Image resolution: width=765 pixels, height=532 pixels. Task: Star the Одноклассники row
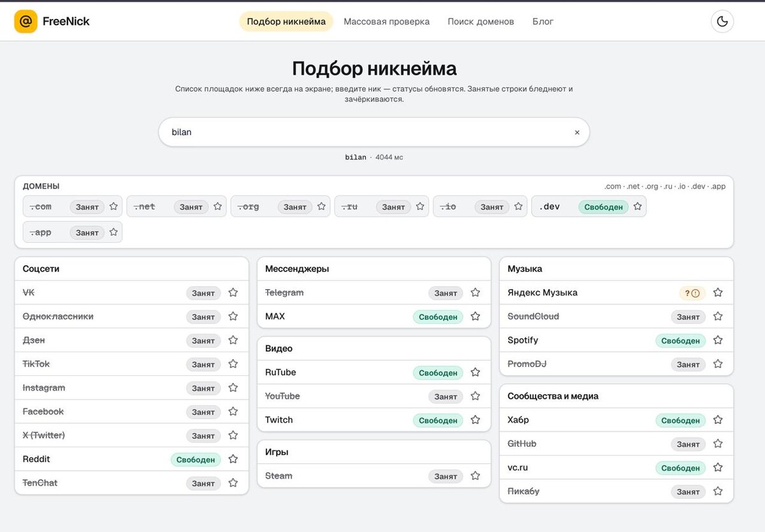[x=233, y=316]
